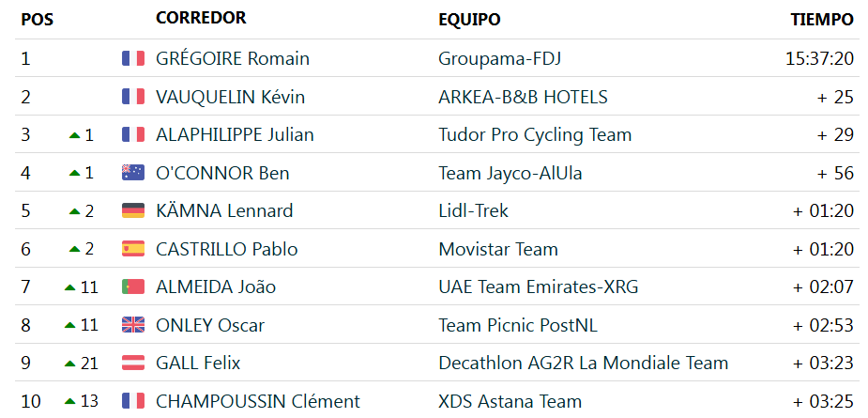
Task: Open UAE Team Emirates-XRG team link
Action: pos(538,287)
